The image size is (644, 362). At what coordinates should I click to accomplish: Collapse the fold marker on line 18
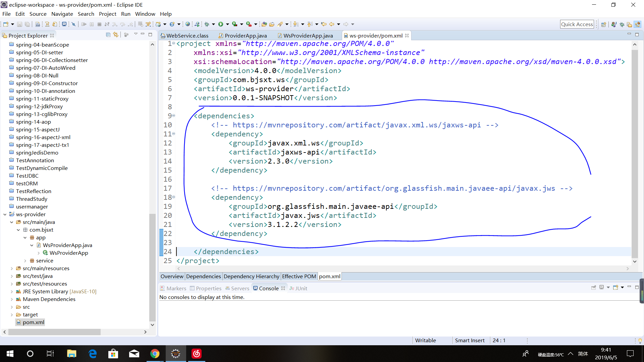click(174, 197)
